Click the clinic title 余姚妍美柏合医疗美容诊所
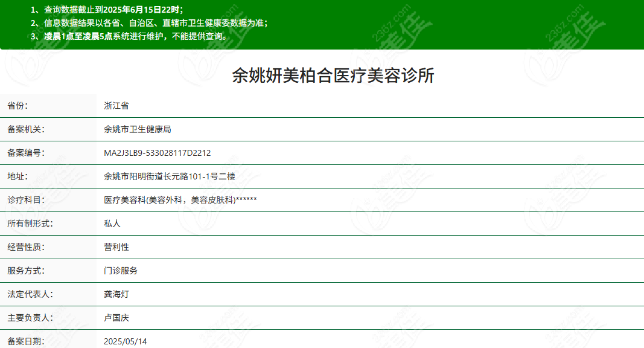 pos(333,76)
